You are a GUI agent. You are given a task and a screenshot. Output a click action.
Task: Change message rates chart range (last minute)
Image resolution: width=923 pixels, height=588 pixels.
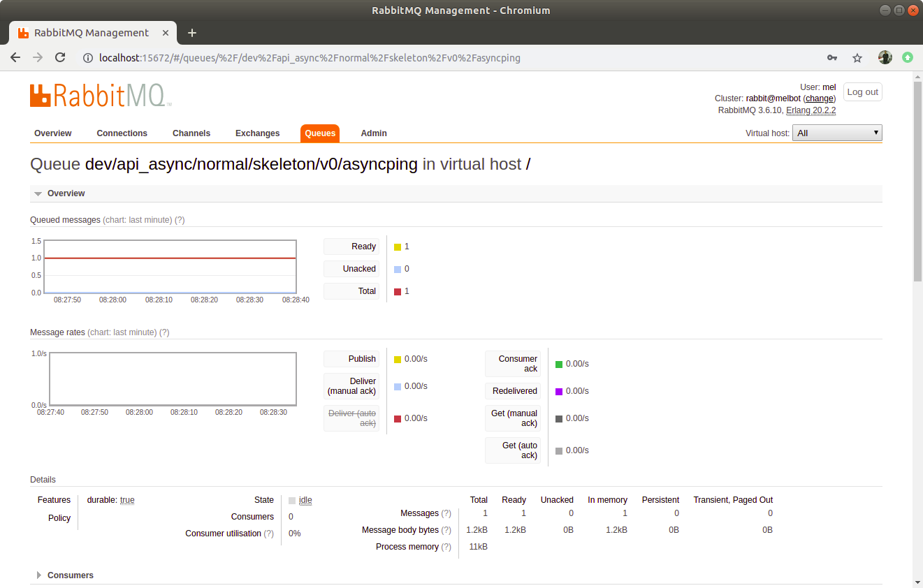[122, 332]
